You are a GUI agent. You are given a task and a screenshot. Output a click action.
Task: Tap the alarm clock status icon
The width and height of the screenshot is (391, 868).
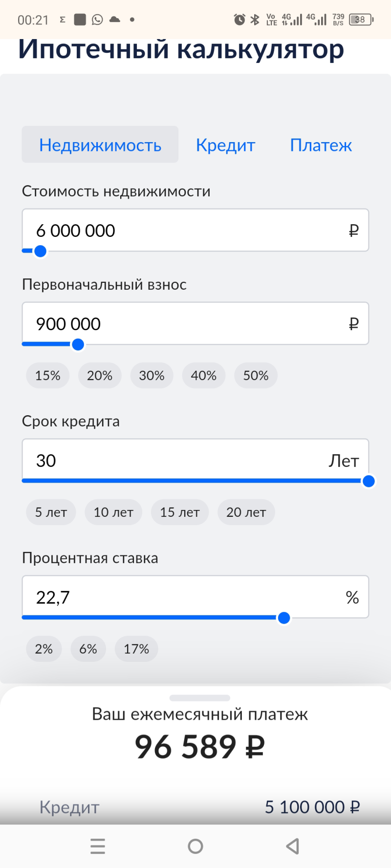coord(239,20)
